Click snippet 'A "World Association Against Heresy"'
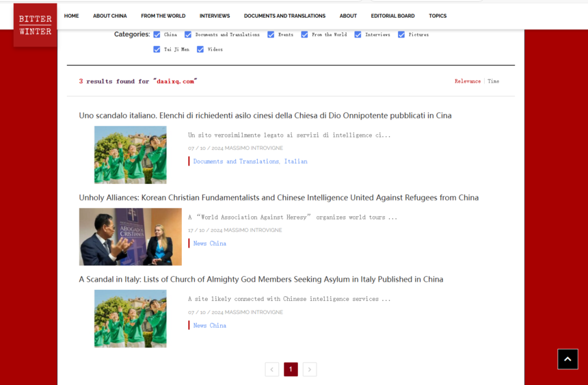The width and height of the screenshot is (588, 385). coord(293,217)
